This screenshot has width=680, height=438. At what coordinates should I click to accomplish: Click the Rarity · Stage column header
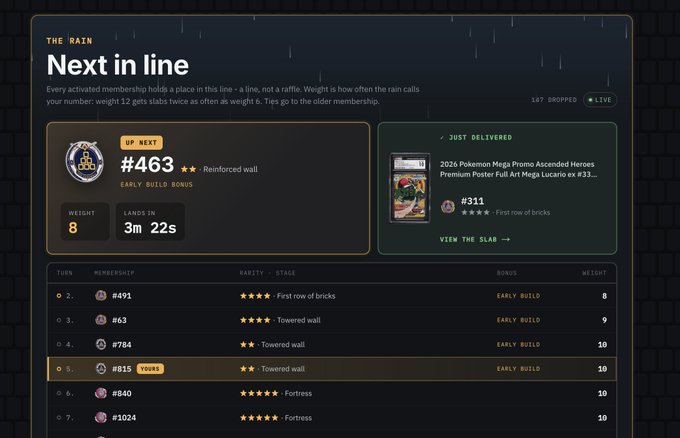[x=268, y=273]
